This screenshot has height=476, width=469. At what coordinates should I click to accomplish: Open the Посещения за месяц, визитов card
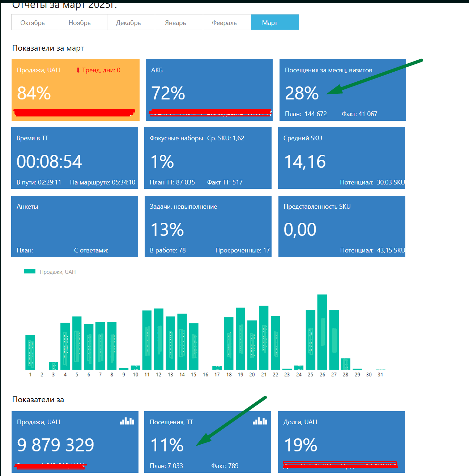coord(343,90)
